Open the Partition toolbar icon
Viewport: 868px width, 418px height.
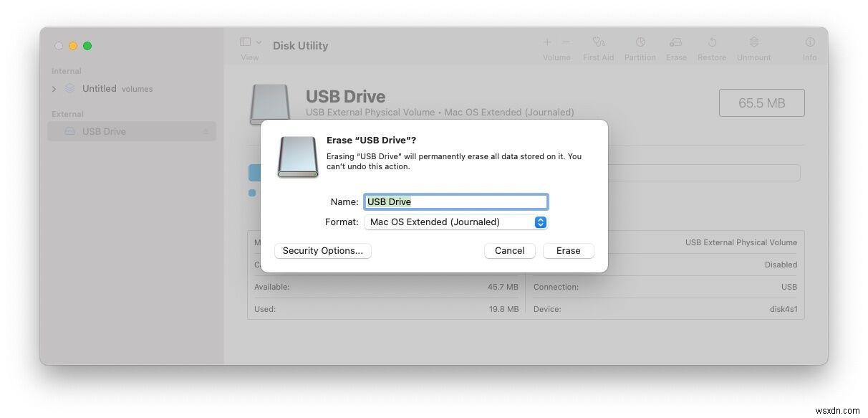[640, 43]
